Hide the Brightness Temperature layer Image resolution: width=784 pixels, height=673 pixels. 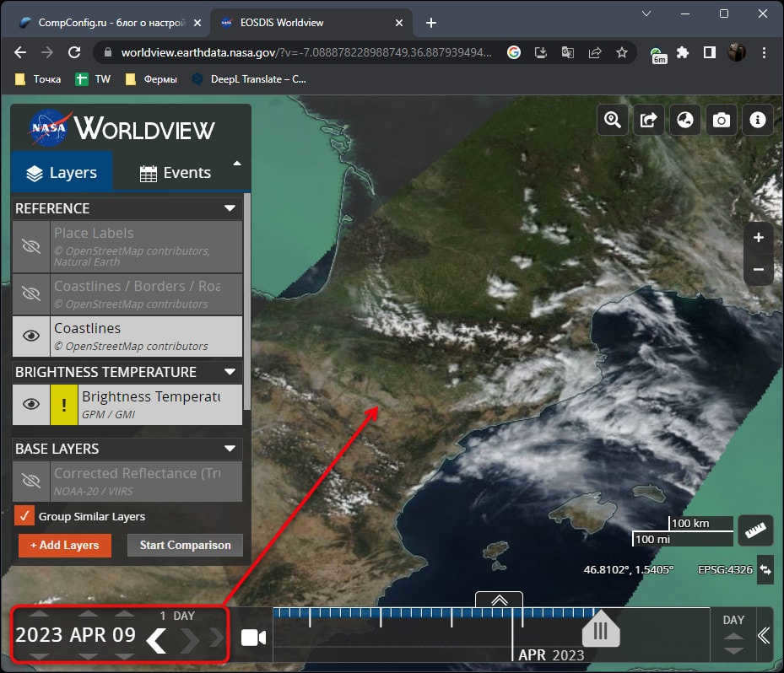[31, 404]
